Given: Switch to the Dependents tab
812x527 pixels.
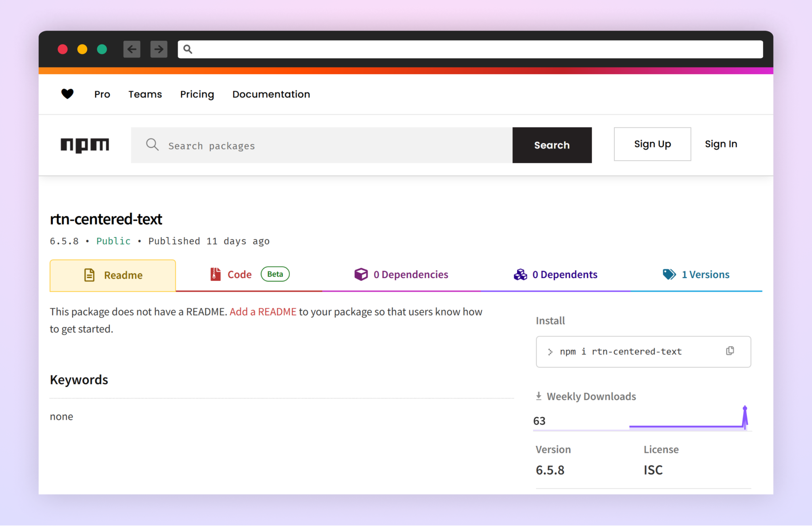Looking at the screenshot, I should coord(565,274).
